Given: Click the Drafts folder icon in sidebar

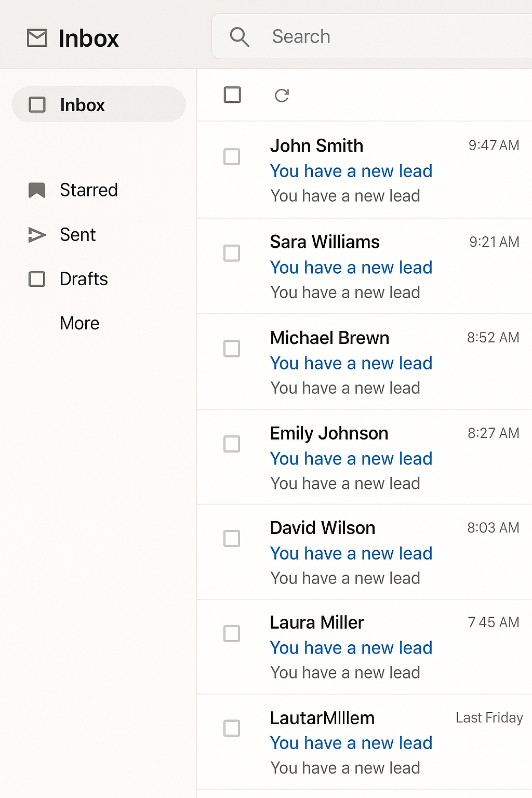Looking at the screenshot, I should [x=36, y=279].
